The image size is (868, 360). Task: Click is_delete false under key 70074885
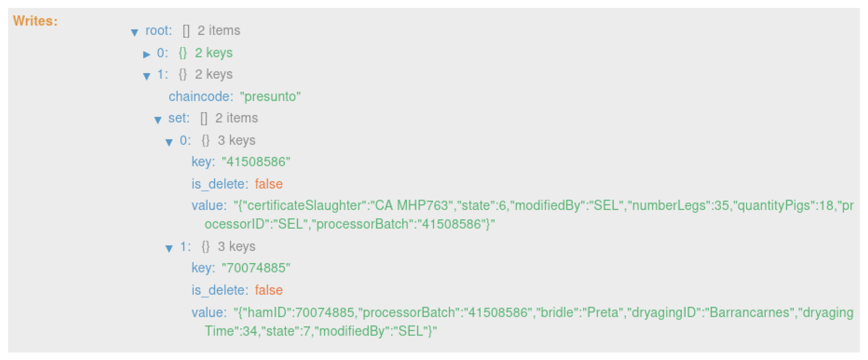(268, 290)
